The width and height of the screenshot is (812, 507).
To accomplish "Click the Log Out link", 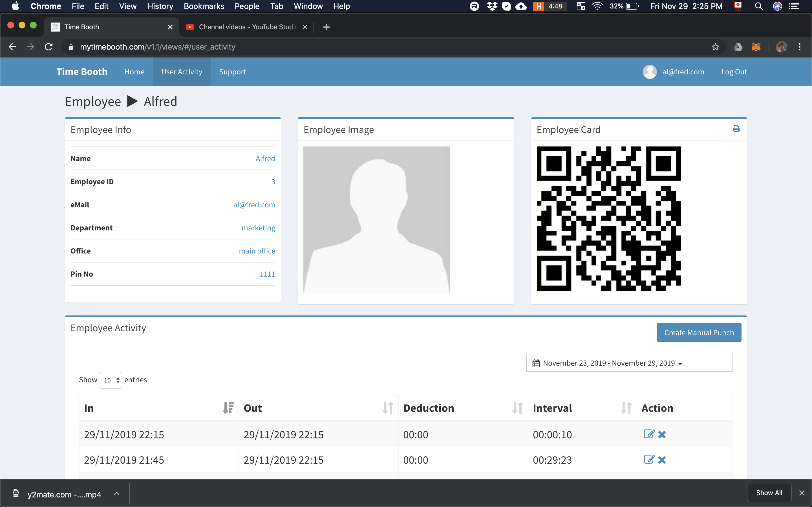I will [x=734, y=72].
